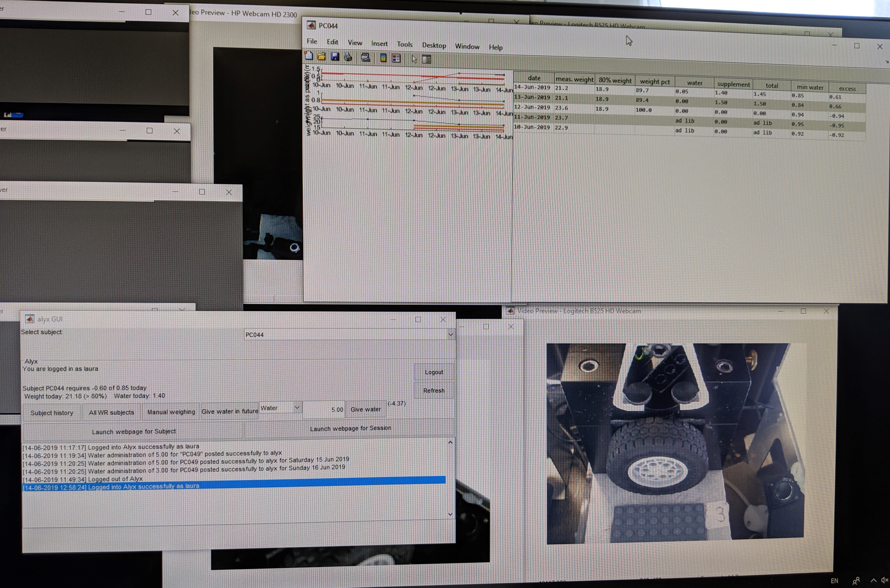
Task: Click Manual weighing button
Action: click(x=171, y=412)
